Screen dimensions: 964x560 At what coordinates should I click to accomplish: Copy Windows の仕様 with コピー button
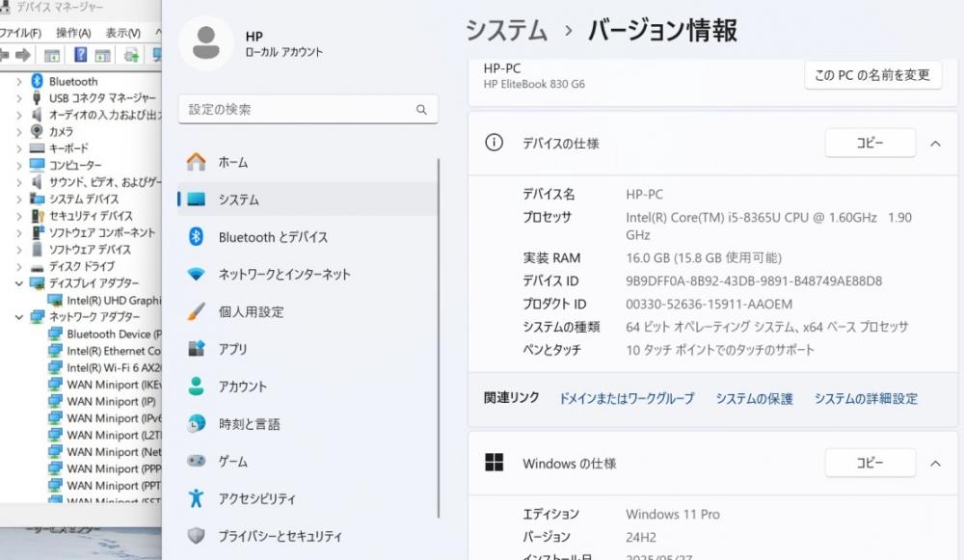(x=870, y=463)
